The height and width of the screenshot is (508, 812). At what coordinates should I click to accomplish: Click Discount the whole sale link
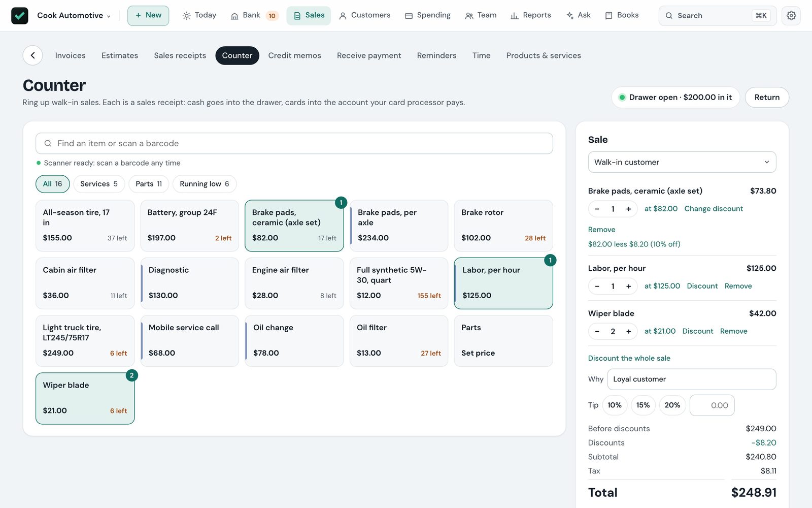[x=629, y=358]
